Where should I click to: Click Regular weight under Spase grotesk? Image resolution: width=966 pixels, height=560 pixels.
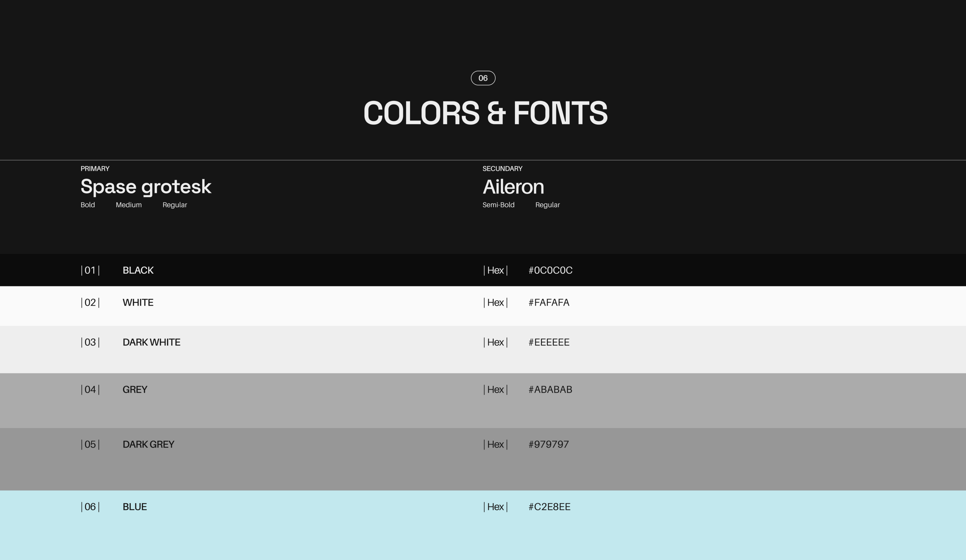point(175,205)
